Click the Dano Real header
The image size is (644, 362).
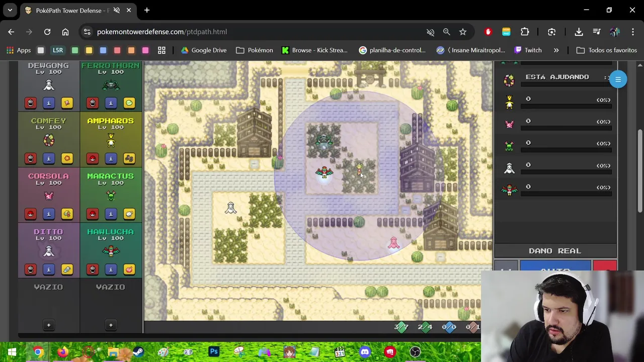[555, 251]
